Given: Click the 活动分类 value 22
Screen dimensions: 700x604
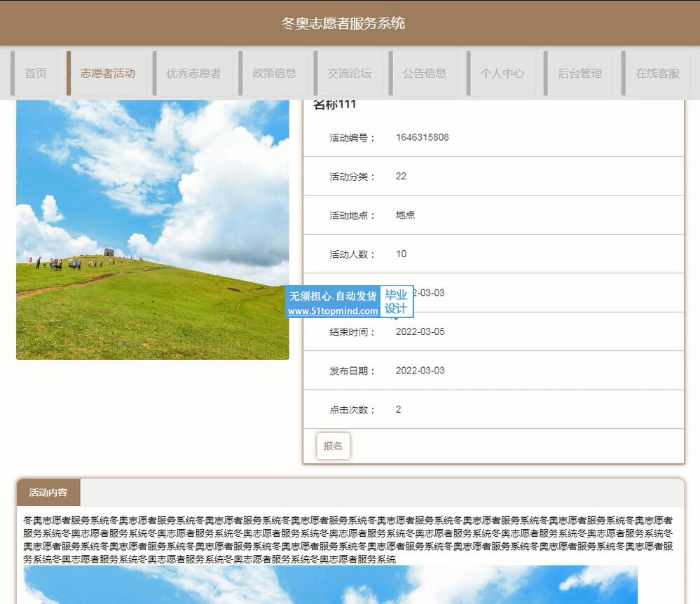Looking at the screenshot, I should click(401, 177).
